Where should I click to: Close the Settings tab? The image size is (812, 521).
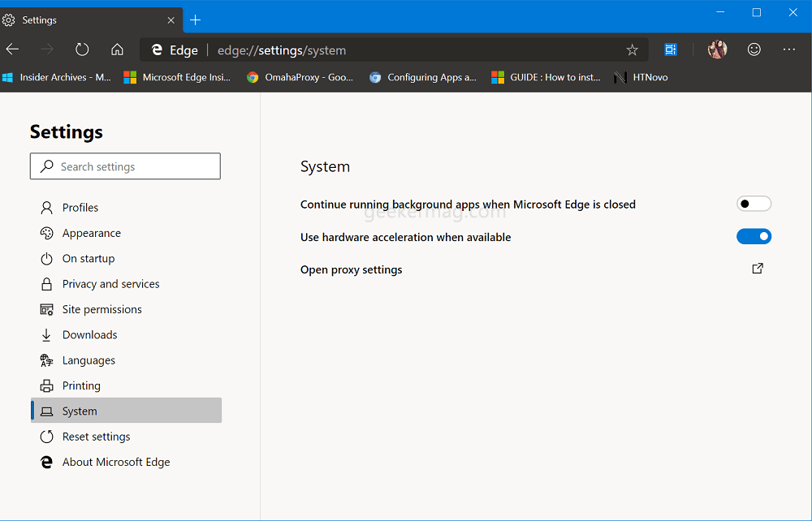171,20
